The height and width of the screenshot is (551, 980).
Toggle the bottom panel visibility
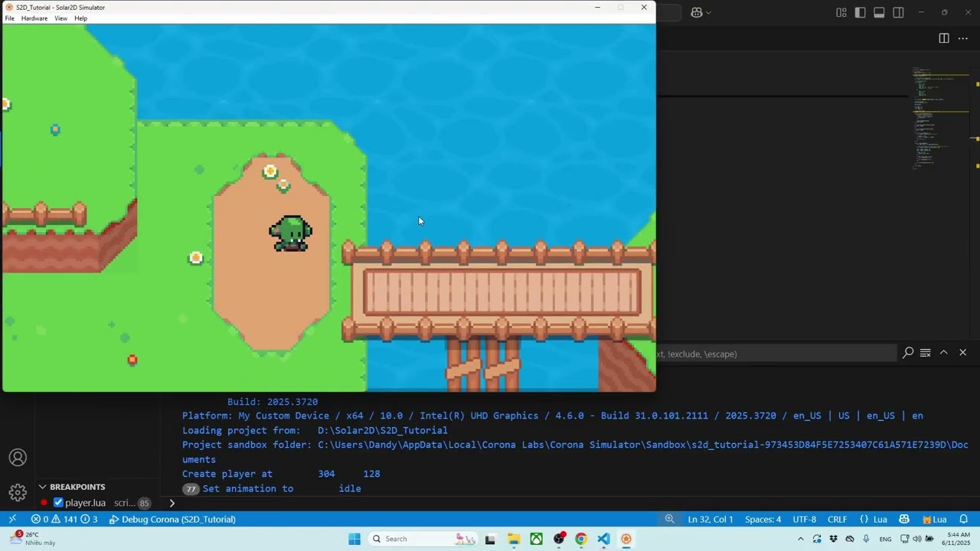tap(879, 12)
